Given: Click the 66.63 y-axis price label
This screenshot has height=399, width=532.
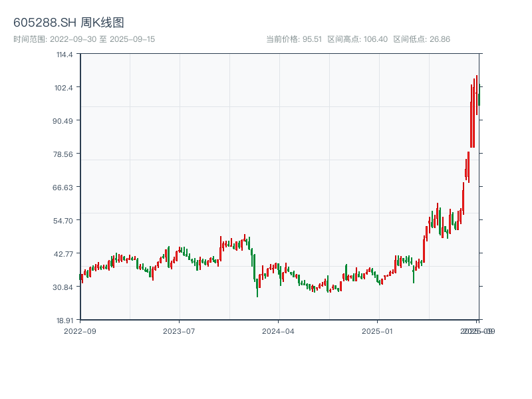Looking at the screenshot, I should (x=64, y=188).
